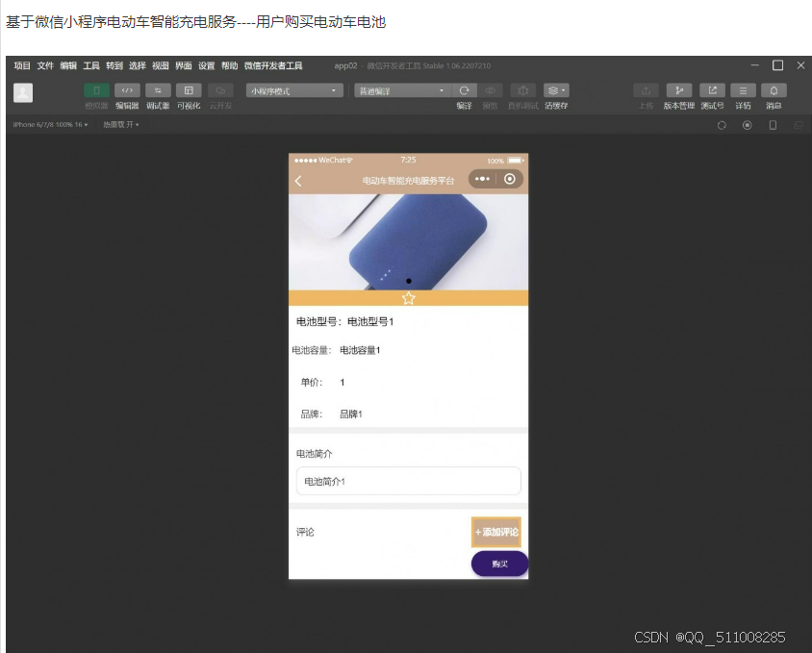This screenshot has width=812, height=653.
Task: Open the 普通编译 compile mode dropdown
Action: pos(404,88)
